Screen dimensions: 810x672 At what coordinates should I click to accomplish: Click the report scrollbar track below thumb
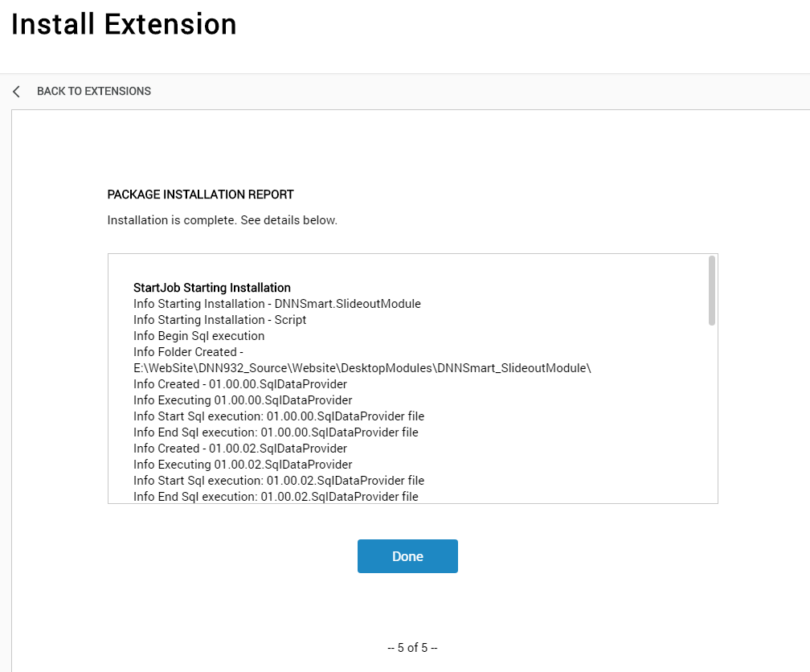712,413
